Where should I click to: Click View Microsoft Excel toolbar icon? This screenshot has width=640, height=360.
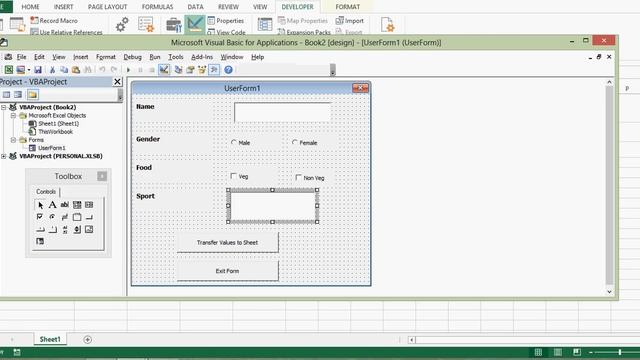point(9,70)
